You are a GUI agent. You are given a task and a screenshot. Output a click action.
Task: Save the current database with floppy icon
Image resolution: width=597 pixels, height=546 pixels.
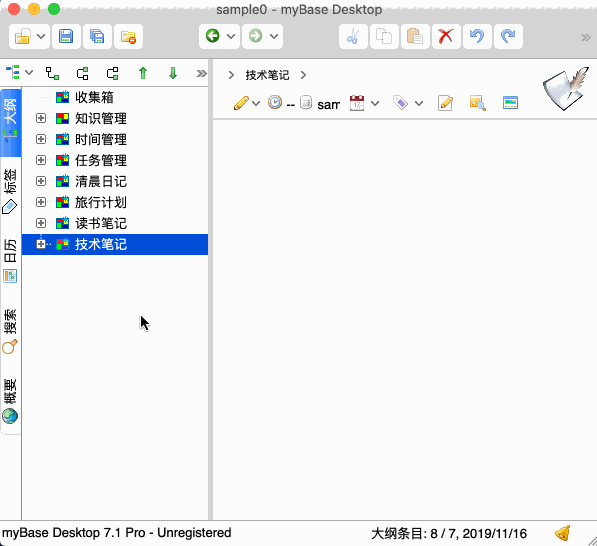point(66,37)
